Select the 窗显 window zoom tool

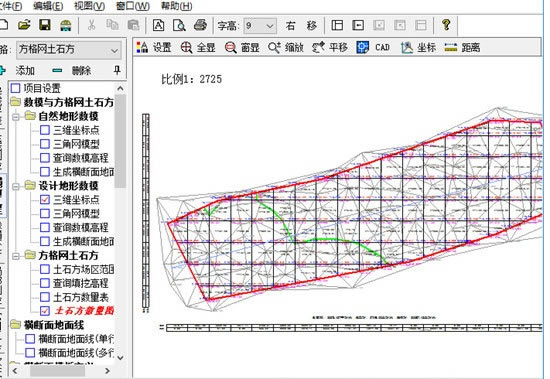point(230,47)
